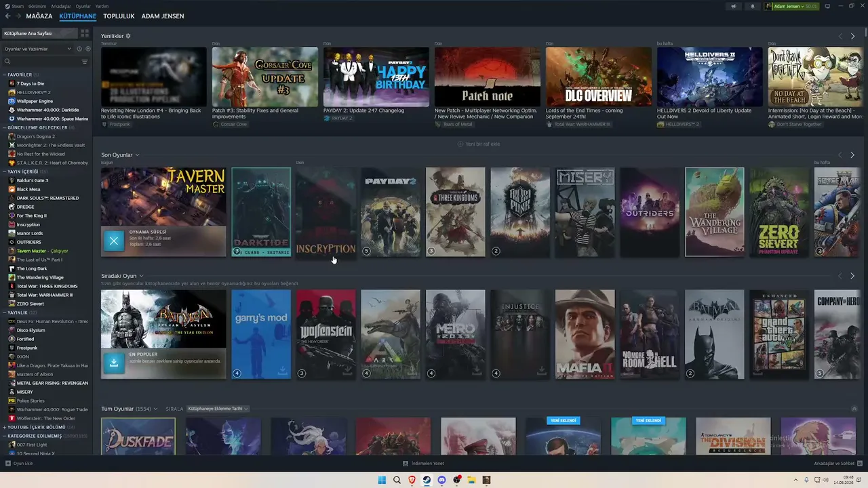868x488 pixels.
Task: Open the Oyunlar menu
Action: point(83,6)
